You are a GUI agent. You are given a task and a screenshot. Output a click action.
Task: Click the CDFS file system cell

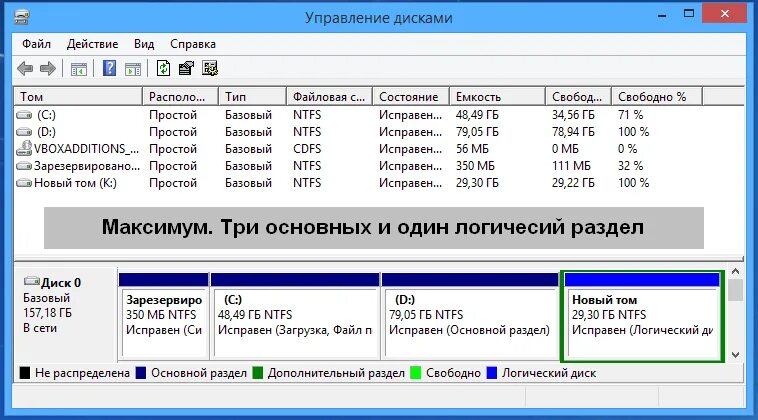coord(307,149)
